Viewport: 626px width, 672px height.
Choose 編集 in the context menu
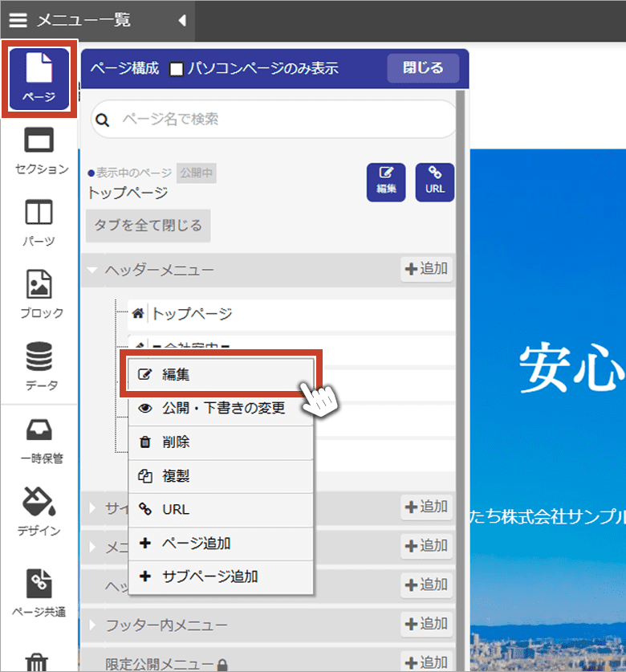[x=221, y=375]
